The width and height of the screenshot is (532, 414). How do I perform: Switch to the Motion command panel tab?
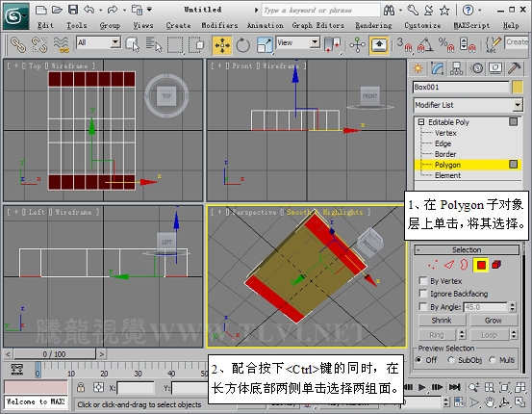pyautogui.click(x=477, y=68)
